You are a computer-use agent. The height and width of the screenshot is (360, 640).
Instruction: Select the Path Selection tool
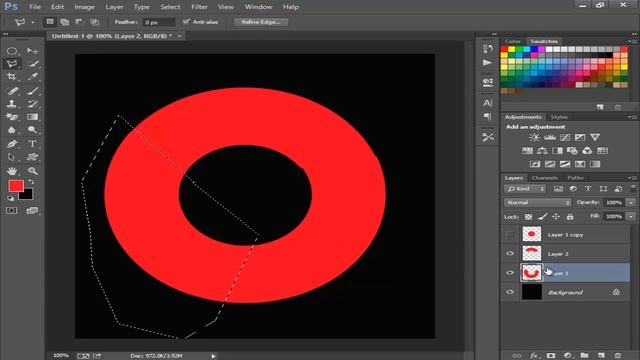[x=12, y=157]
